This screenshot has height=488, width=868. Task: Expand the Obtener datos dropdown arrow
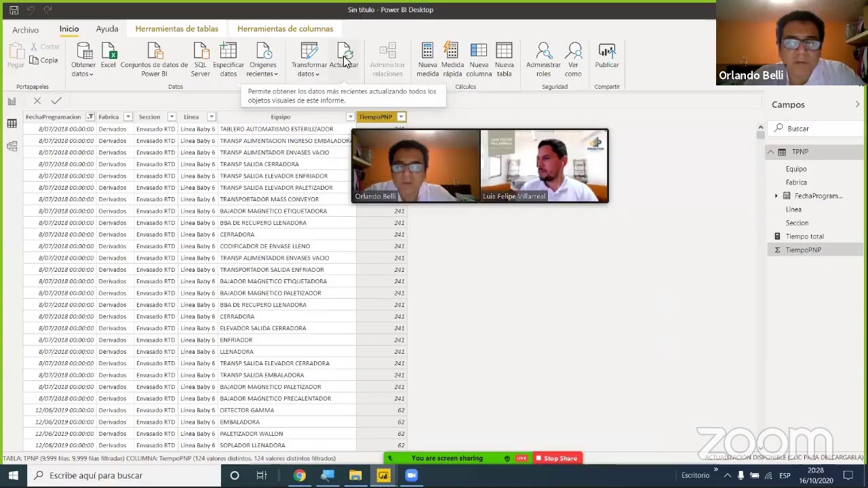(92, 75)
